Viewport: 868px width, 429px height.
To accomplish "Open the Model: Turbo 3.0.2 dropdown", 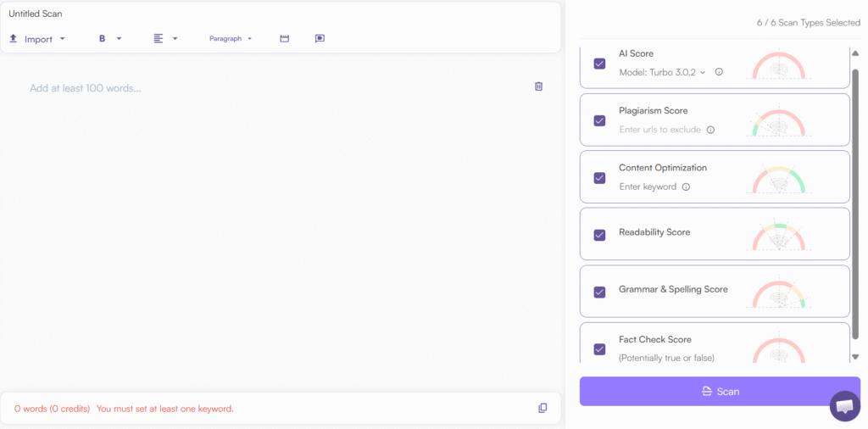I will tap(663, 72).
